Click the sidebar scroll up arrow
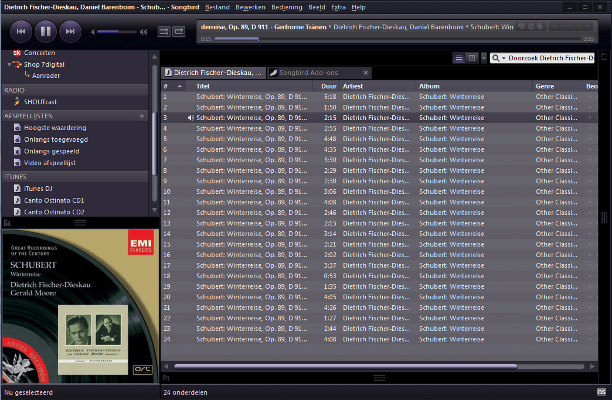612x400 pixels. coord(155,57)
